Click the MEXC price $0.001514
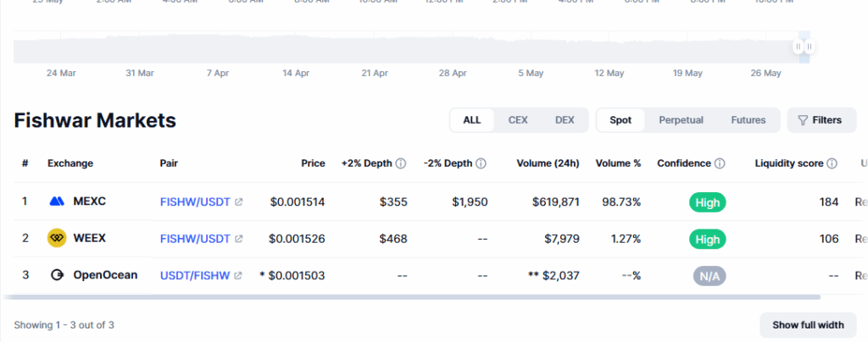868x342 pixels. pos(298,202)
